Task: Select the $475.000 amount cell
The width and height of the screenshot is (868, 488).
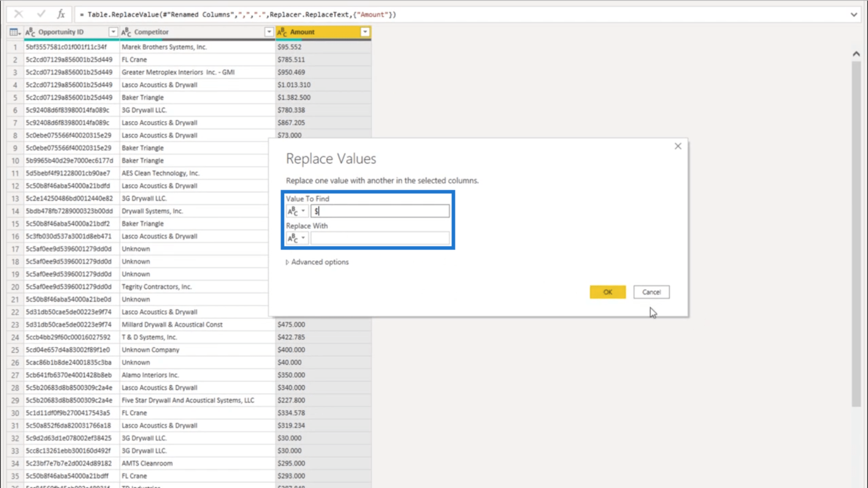Action: (x=323, y=325)
